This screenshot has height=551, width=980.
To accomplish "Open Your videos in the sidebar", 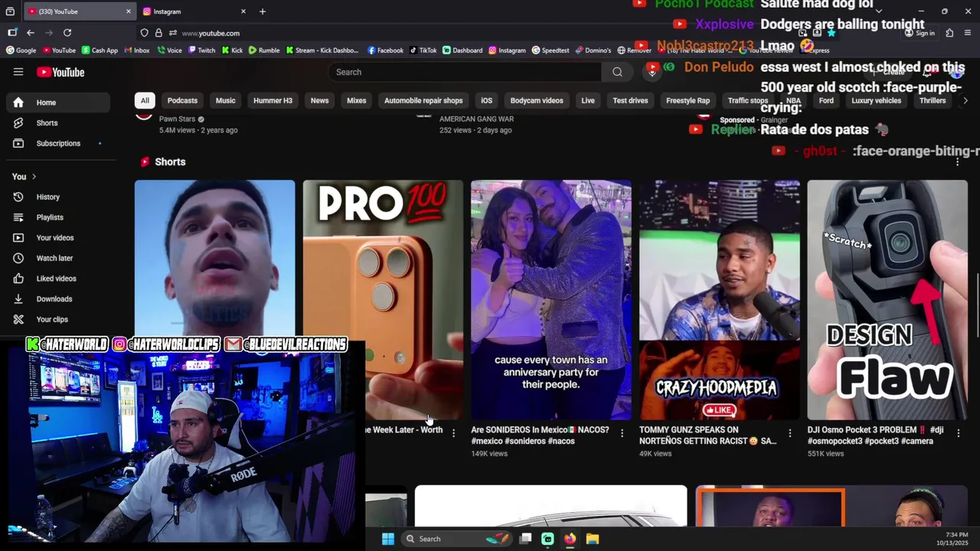I will [x=58, y=238].
